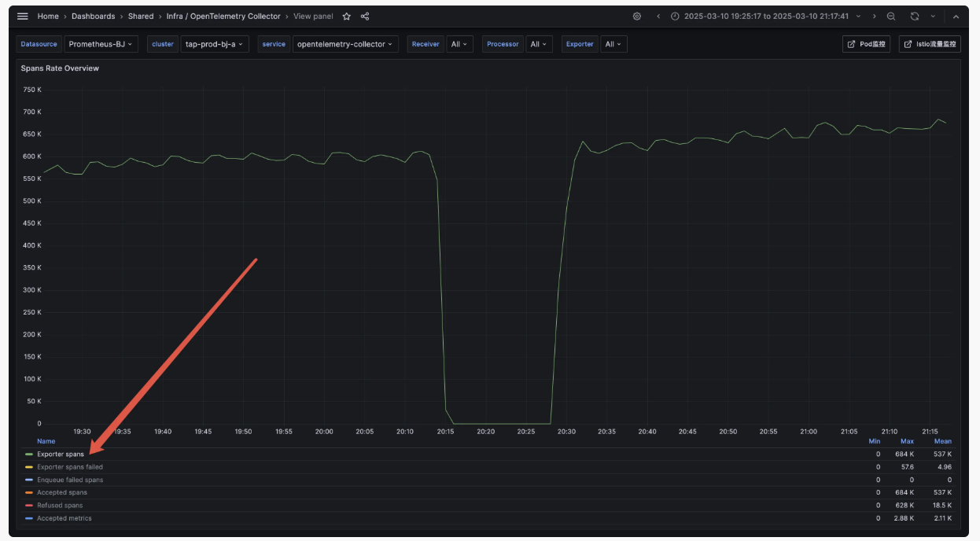The image size is (980, 541).
Task: Change green color of Exporter spans
Action: tap(29, 455)
